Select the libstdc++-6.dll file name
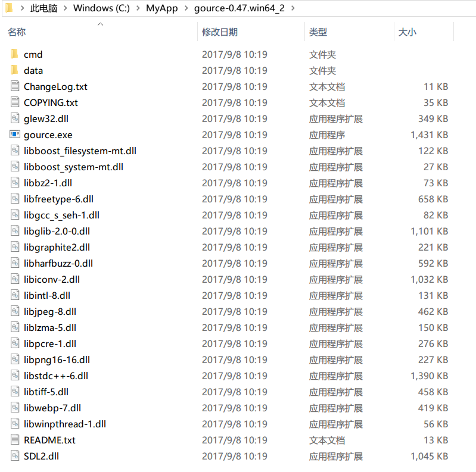This screenshot has width=476, height=472. pyautogui.click(x=56, y=376)
